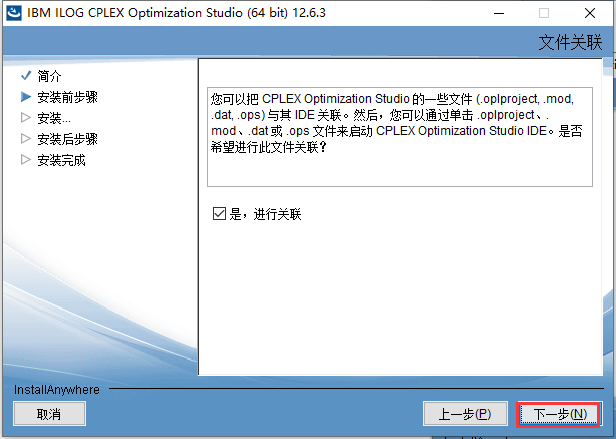616x439 pixels.
Task: Select the 安装... step label
Action: (x=54, y=118)
